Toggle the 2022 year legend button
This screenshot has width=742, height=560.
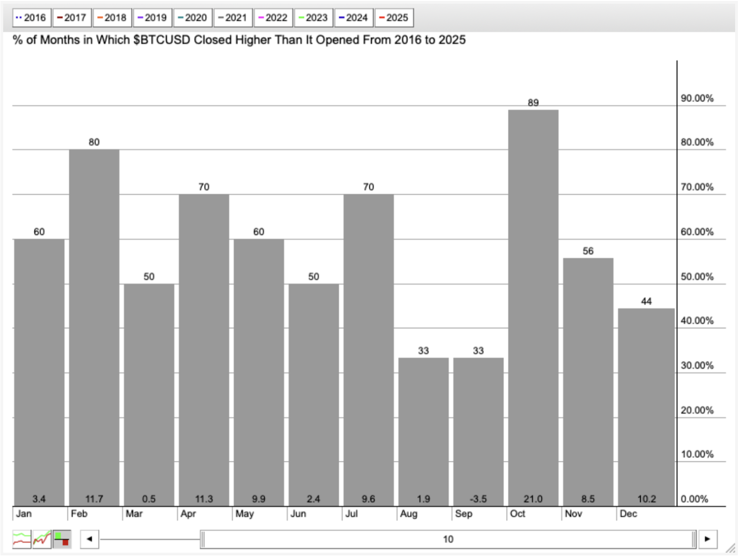273,18
